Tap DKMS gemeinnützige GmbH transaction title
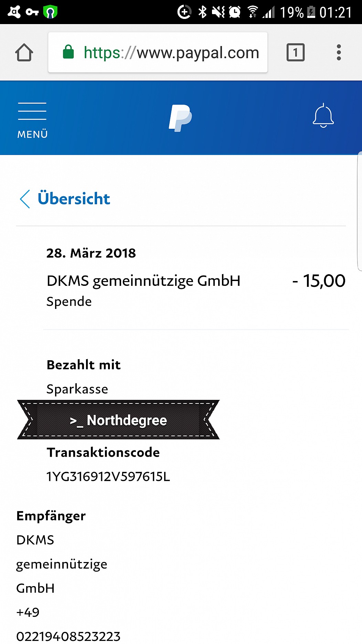The width and height of the screenshot is (362, 644). click(x=143, y=281)
